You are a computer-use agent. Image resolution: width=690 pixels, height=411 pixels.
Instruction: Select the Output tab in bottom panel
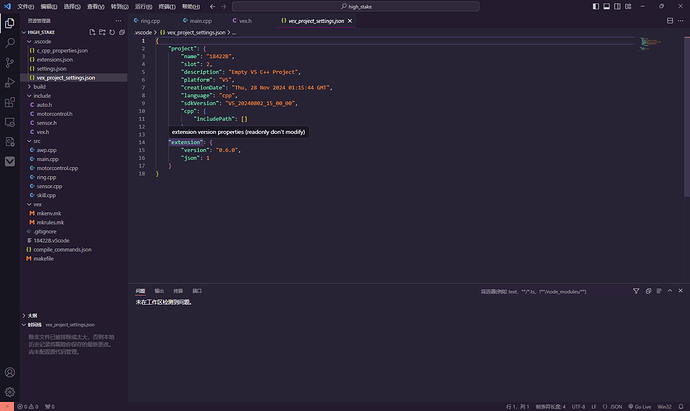pos(159,291)
